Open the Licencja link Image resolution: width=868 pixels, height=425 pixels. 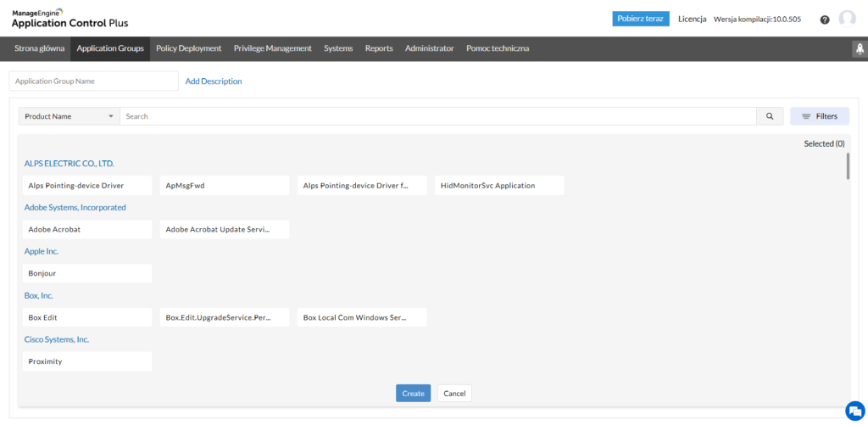pyautogui.click(x=692, y=19)
